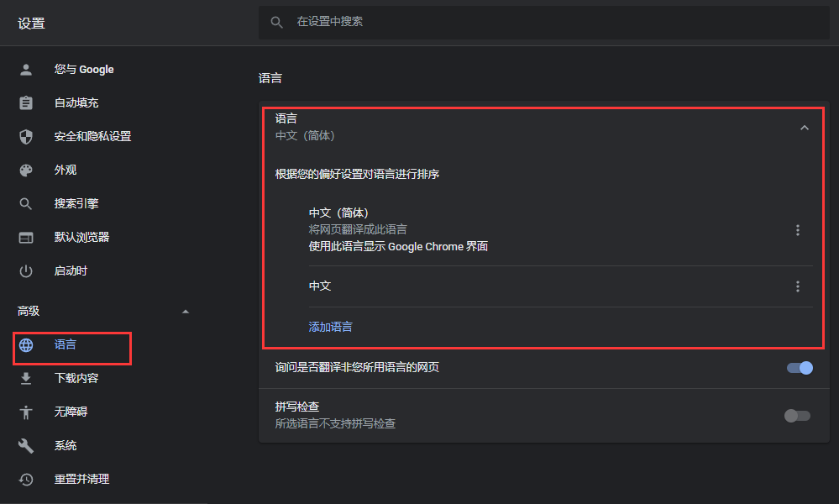The image size is (839, 504).
Task: Click the clipboard icon for 自动填充
Action: [x=26, y=102]
